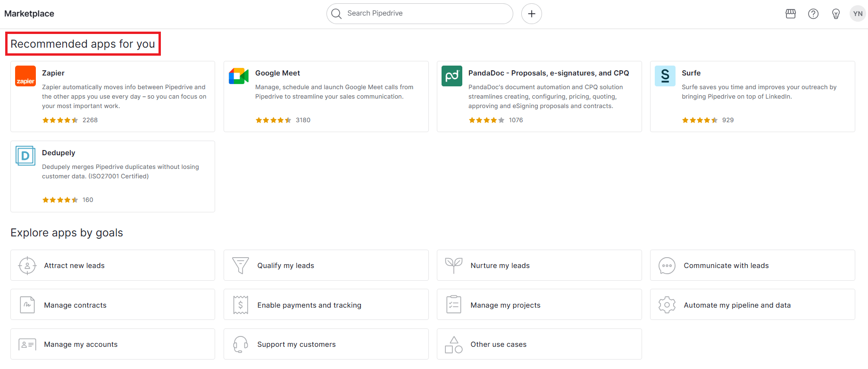The width and height of the screenshot is (868, 369).
Task: Click Communicate with leads chat bubble icon
Action: click(667, 266)
